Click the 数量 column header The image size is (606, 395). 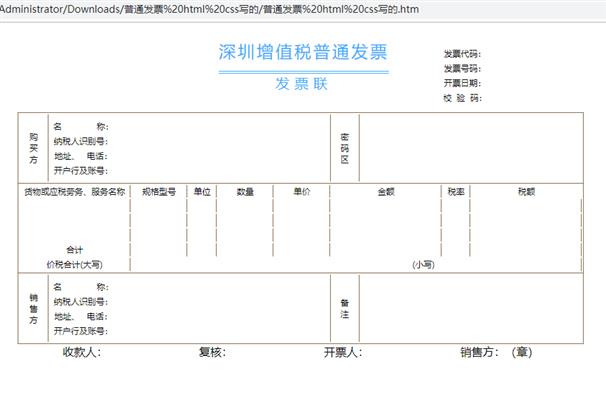245,192
